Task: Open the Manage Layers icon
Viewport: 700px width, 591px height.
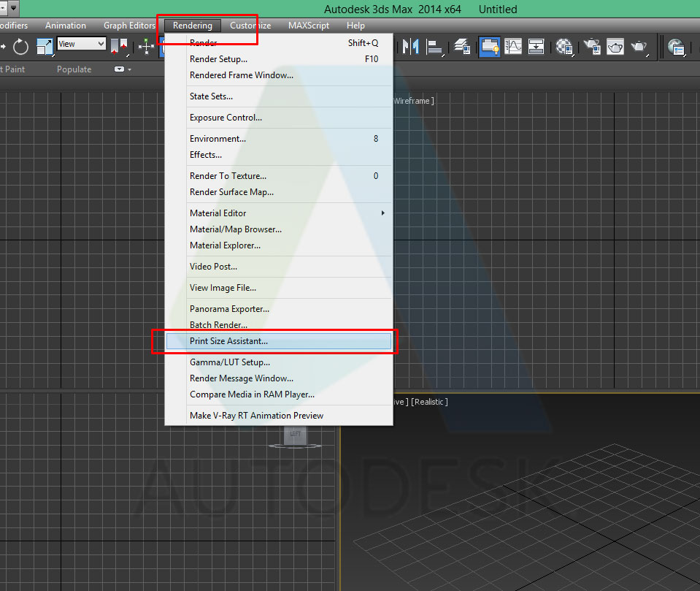Action: click(462, 46)
